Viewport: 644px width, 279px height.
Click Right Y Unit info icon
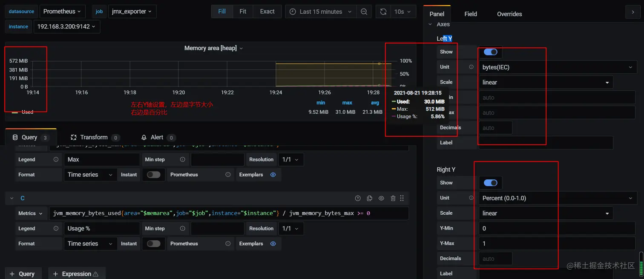tap(471, 198)
